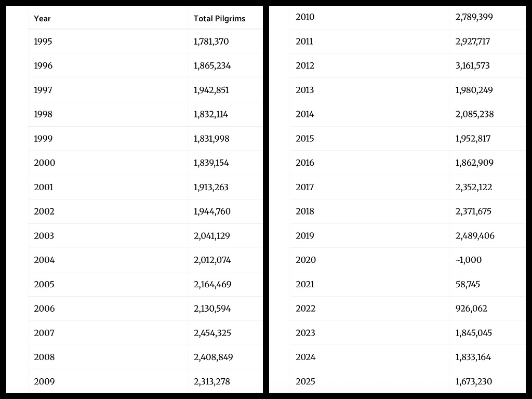Click the ~1,000 value for 2020
This screenshot has width=532, height=399.
[x=469, y=260]
